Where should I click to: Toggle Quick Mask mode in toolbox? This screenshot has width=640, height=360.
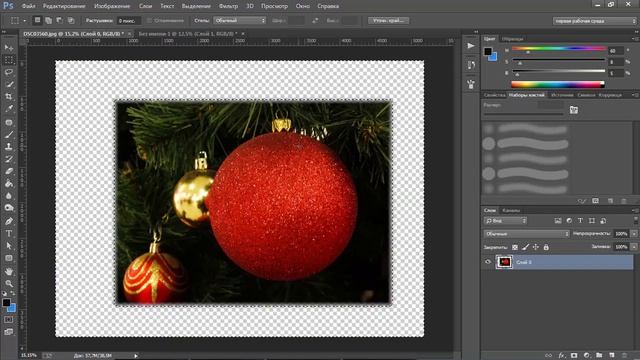coord(9,320)
